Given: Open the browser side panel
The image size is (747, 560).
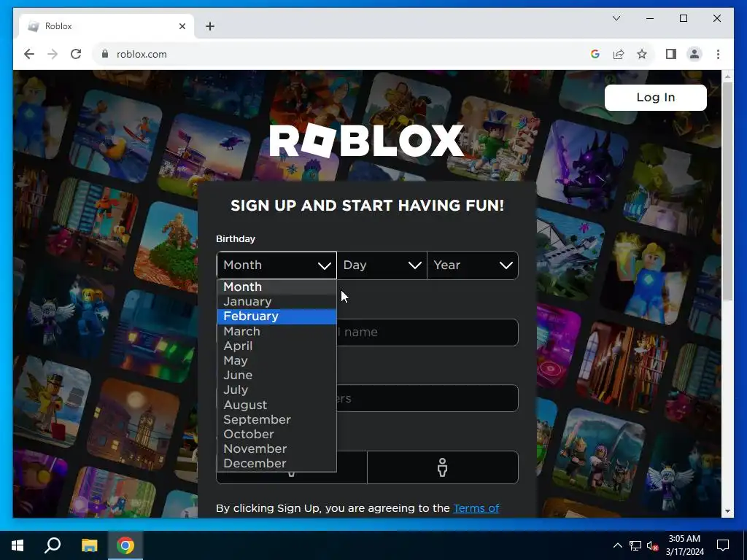Looking at the screenshot, I should [671, 54].
